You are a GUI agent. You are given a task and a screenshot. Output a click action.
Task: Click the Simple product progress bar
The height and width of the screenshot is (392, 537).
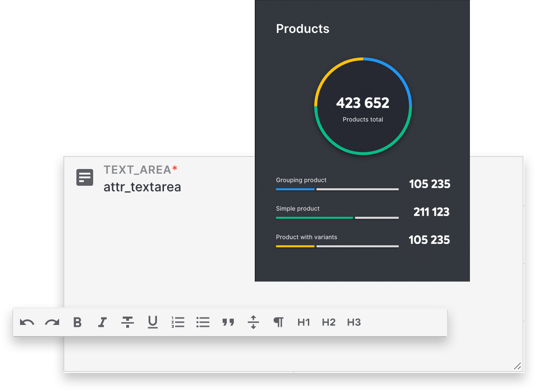337,217
